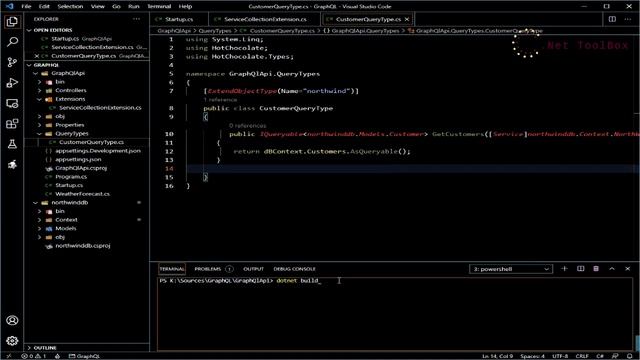This screenshot has height=360, width=640.
Task: Open northwinddb.csproj file
Action: [x=82, y=246]
